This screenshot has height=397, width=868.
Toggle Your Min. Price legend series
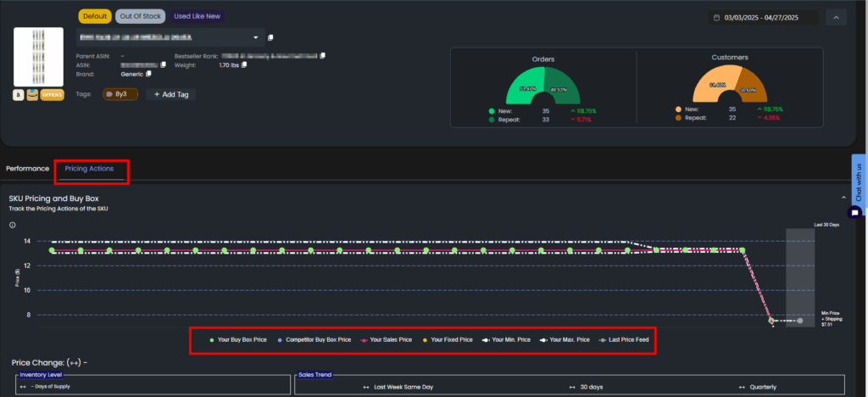(x=507, y=339)
